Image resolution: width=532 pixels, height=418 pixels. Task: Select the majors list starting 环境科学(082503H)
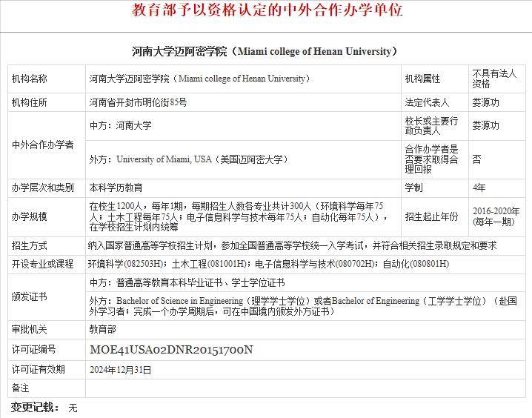[268, 264]
